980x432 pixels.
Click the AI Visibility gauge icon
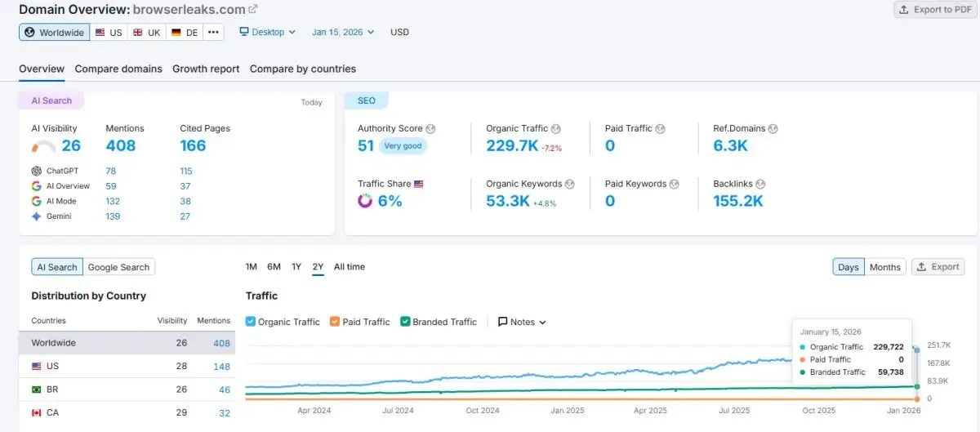(44, 147)
